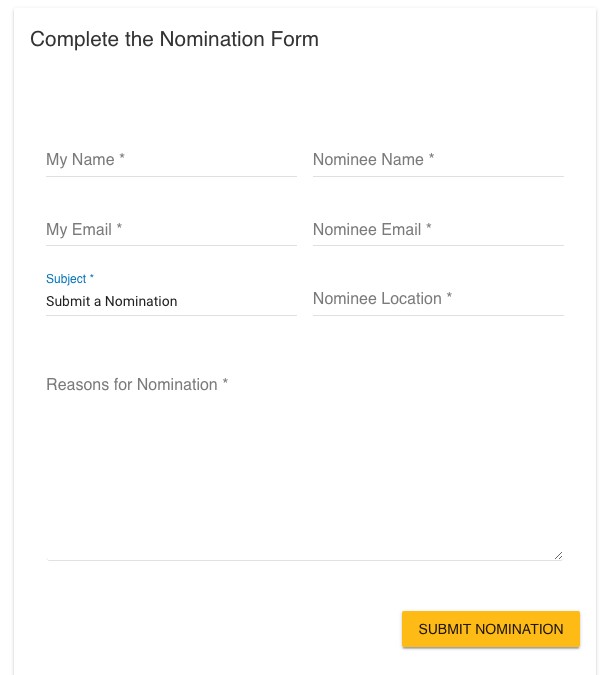This screenshot has width=604, height=675.
Task: Click the asterisk beside Nominee Location
Action: tap(450, 297)
